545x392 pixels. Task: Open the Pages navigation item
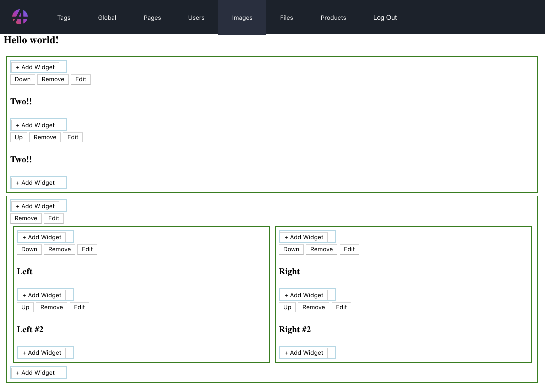pos(152,18)
